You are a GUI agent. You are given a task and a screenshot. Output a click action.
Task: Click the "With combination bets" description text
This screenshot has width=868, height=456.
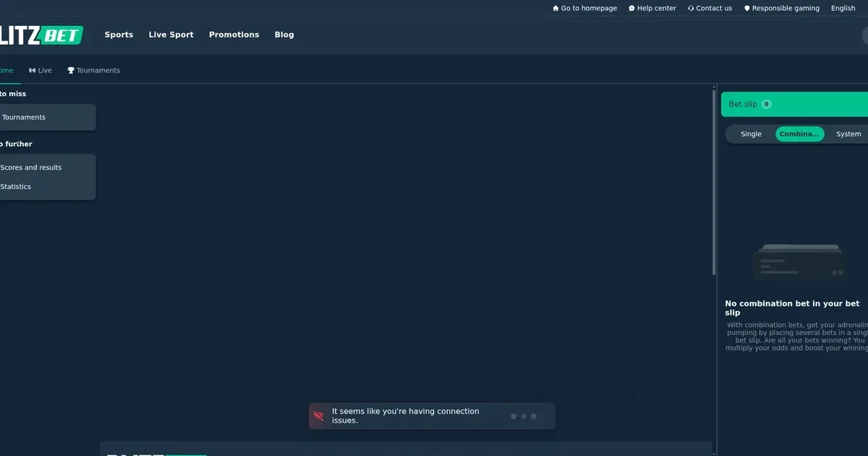796,337
